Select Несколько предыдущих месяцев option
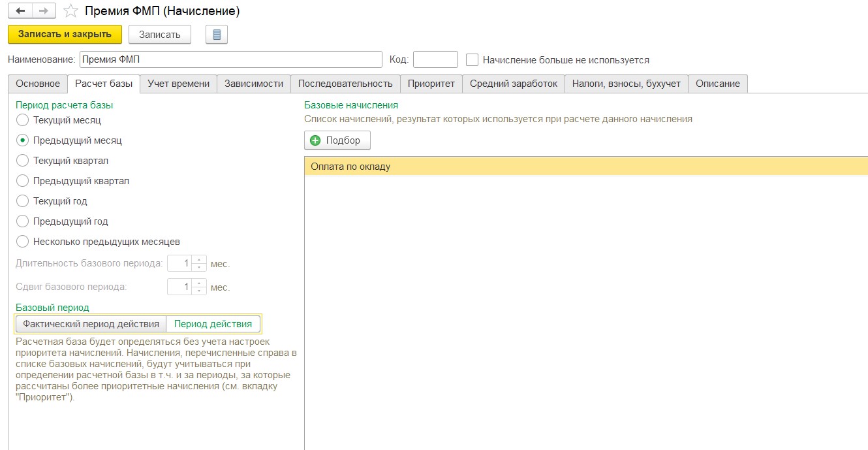This screenshot has height=450, width=868. 22,242
